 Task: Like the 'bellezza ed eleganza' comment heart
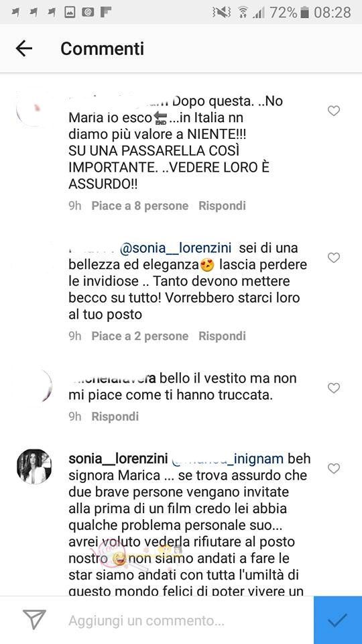(334, 258)
